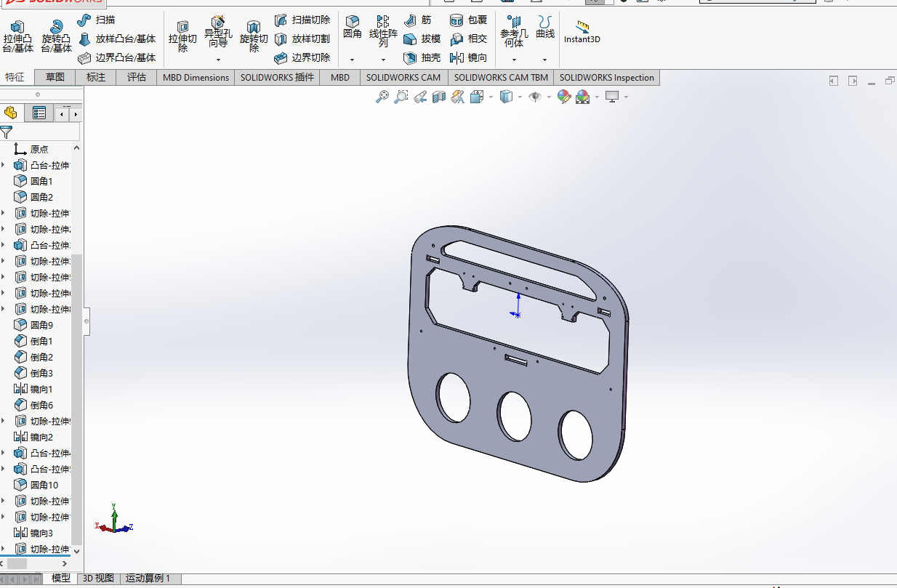Select 圆角9 in the feature tree
Image resolution: width=897 pixels, height=588 pixels.
click(x=33, y=325)
